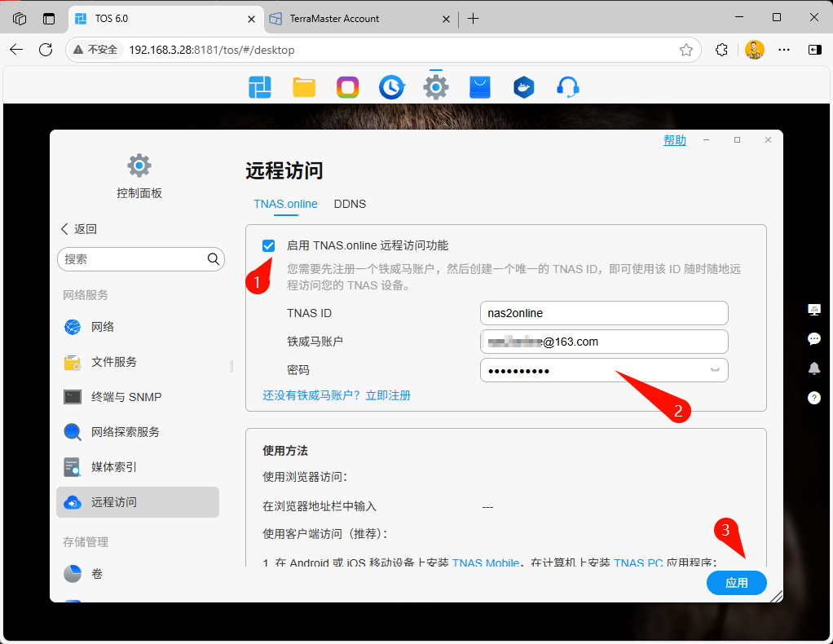This screenshot has width=833, height=644.
Task: Open the TNAS Mobile link
Action: [486, 562]
